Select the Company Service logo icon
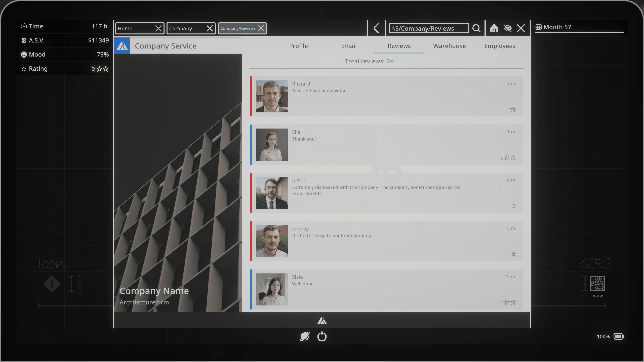 pyautogui.click(x=122, y=46)
